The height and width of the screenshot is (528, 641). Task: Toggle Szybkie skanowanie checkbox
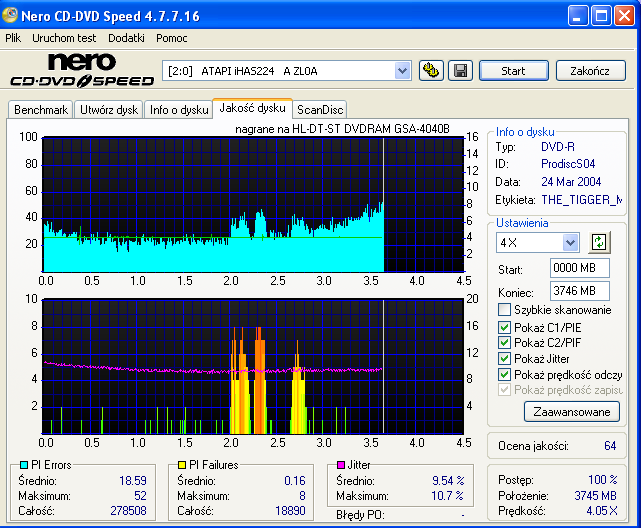(x=504, y=310)
